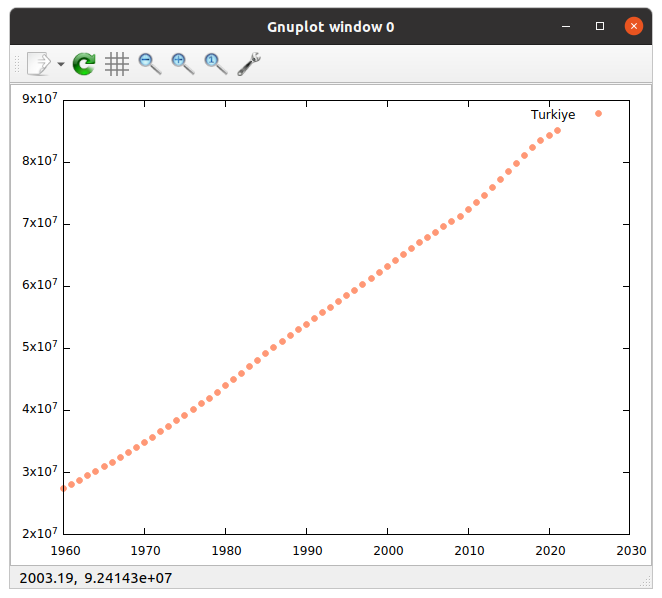This screenshot has height=598, width=662.
Task: Select the first data point at 1960
Action: point(64,488)
